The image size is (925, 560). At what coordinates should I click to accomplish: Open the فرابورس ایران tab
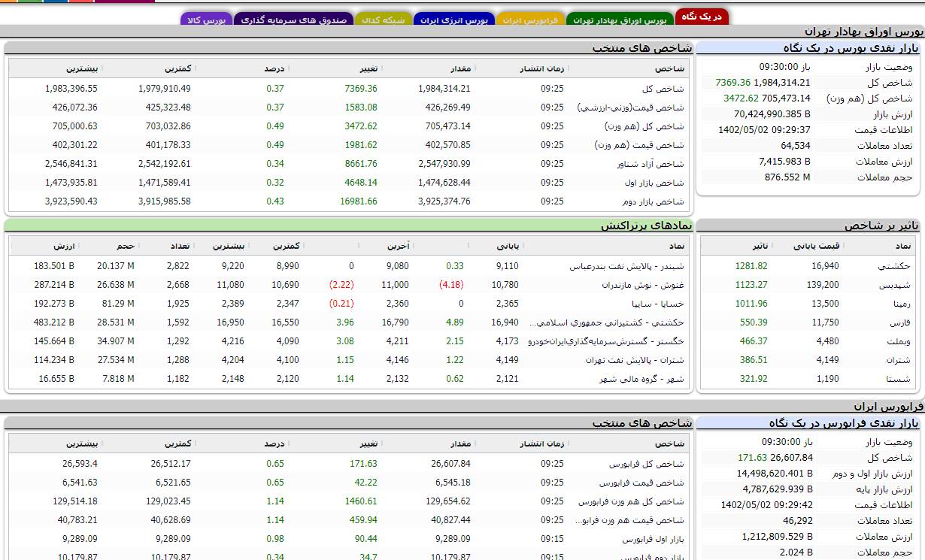pyautogui.click(x=530, y=20)
